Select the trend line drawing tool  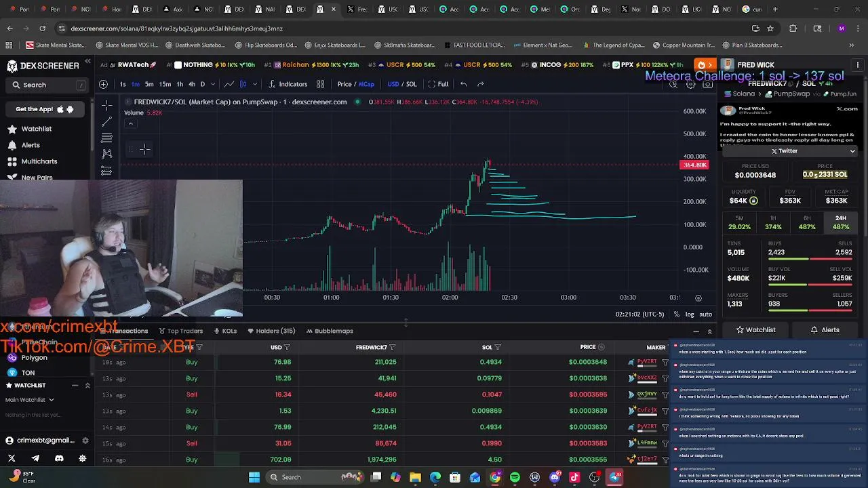coord(106,122)
